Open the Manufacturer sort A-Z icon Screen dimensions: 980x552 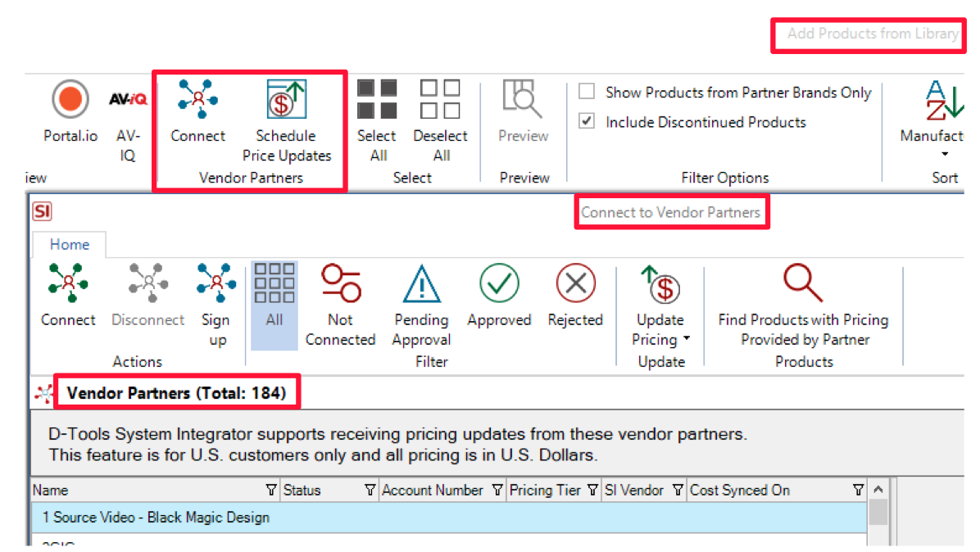click(945, 100)
